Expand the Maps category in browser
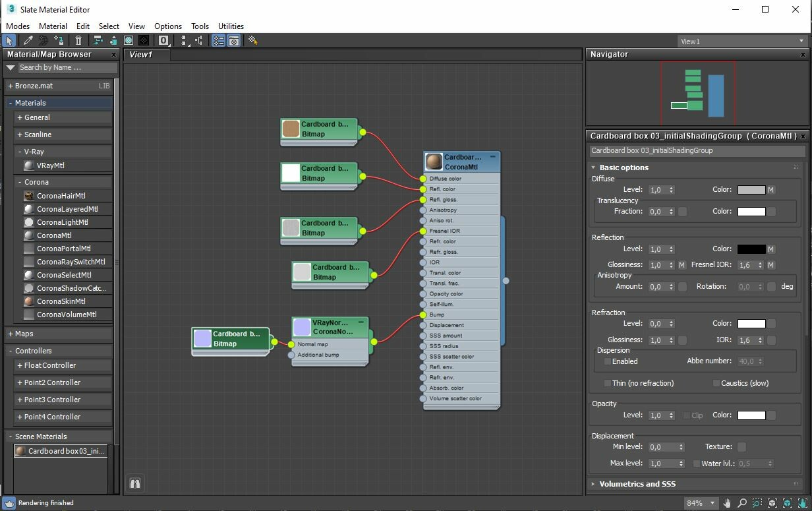 [24, 334]
